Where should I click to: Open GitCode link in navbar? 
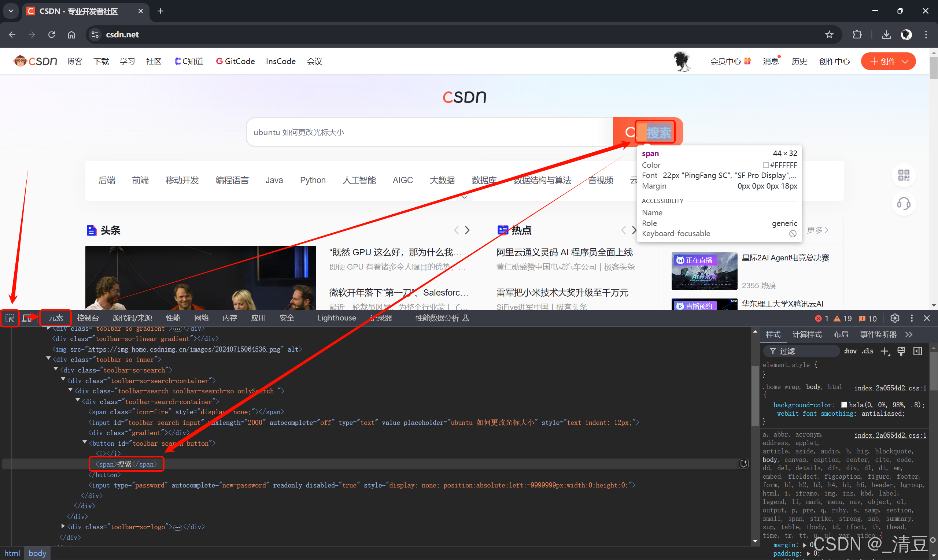click(x=235, y=62)
